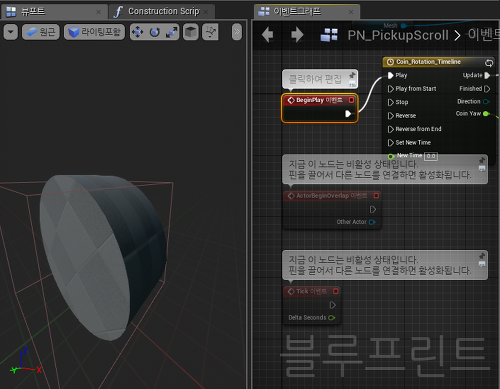This screenshot has width=500, height=389.
Task: Go forward with the graph navigation right arrow
Action: coord(297,35)
